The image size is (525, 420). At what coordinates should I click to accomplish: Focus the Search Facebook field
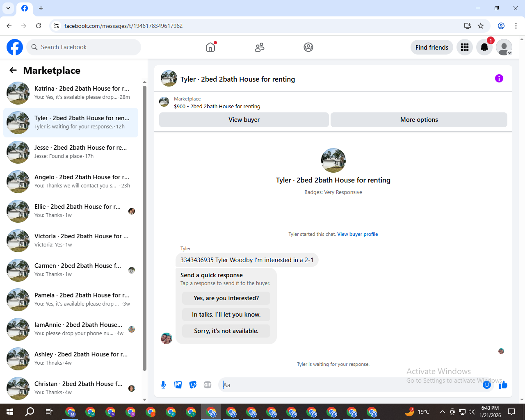click(84, 47)
